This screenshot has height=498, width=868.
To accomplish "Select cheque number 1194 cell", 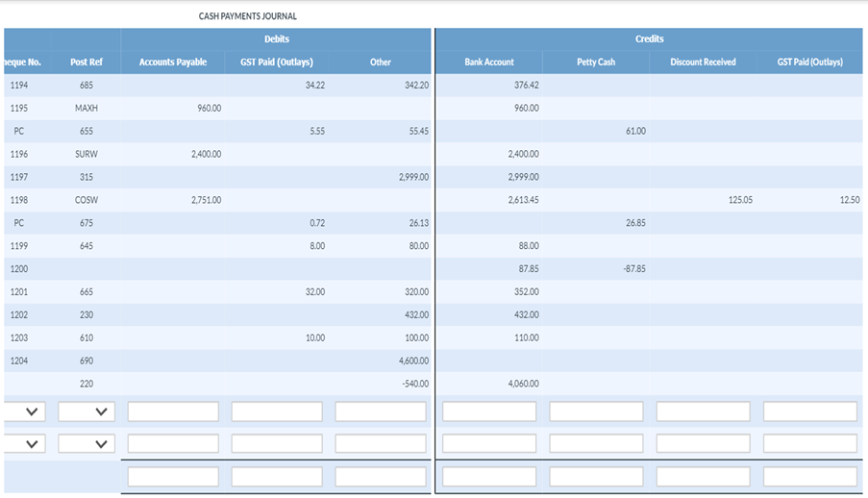I will pos(19,86).
